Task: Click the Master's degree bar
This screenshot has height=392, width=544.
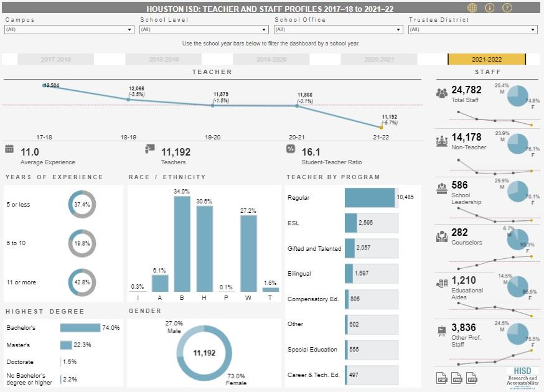Action: (x=66, y=345)
